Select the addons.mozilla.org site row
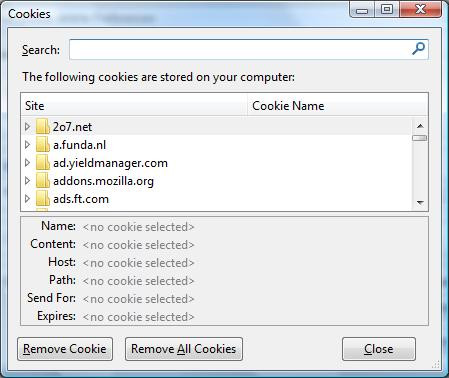The image size is (449, 378). (x=217, y=181)
